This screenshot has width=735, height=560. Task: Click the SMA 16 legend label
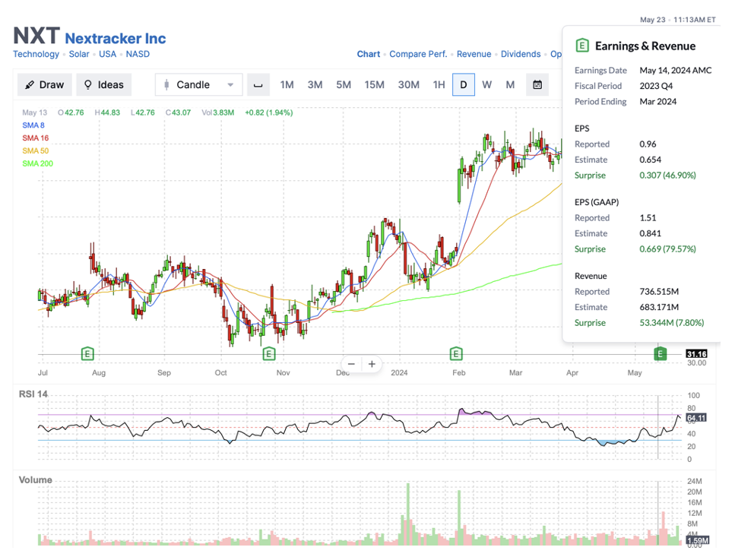click(x=36, y=138)
